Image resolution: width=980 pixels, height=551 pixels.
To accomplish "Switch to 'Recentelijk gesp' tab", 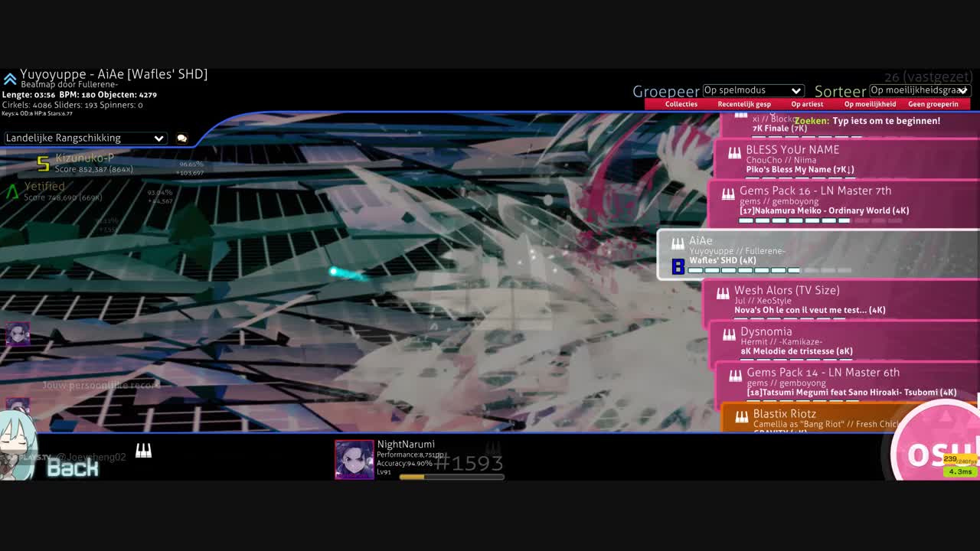I will (744, 104).
